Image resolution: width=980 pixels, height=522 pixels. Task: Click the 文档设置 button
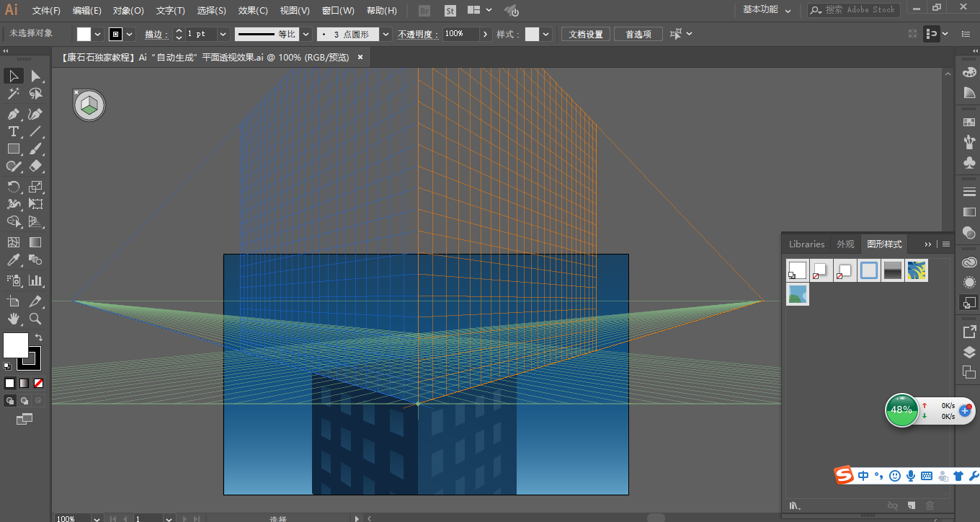click(x=585, y=34)
